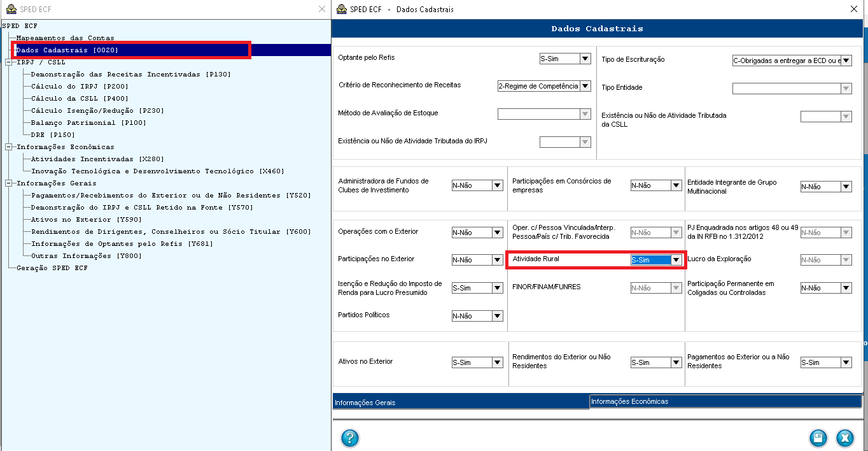Click SPED ECF app icon in Dados Cadastrais title

340,9
